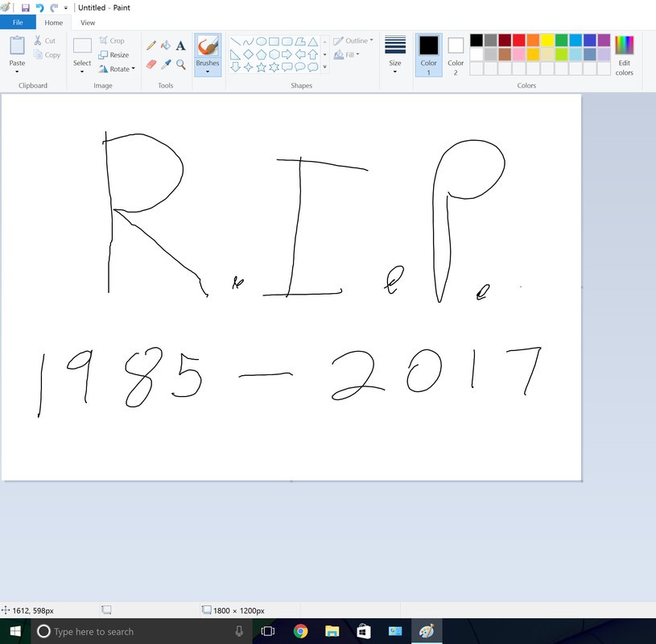This screenshot has width=656, height=644.
Task: Activate the Color picker eyedropper
Action: (x=166, y=64)
